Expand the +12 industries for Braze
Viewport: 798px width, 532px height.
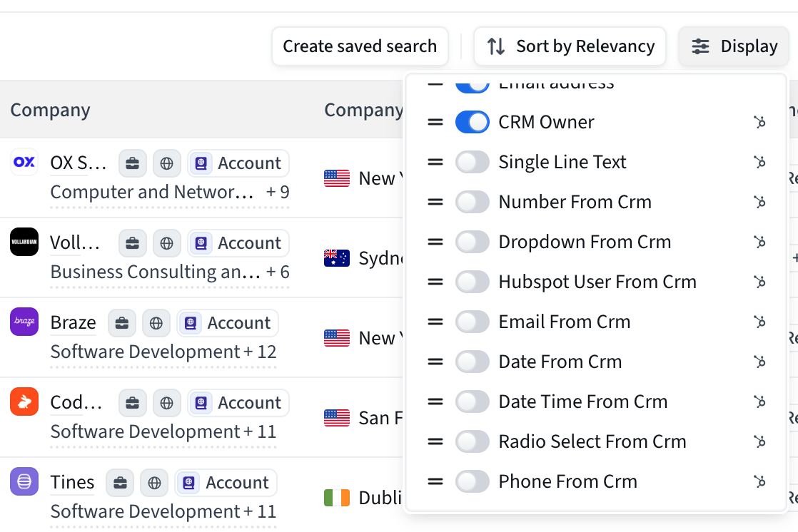pyautogui.click(x=260, y=352)
